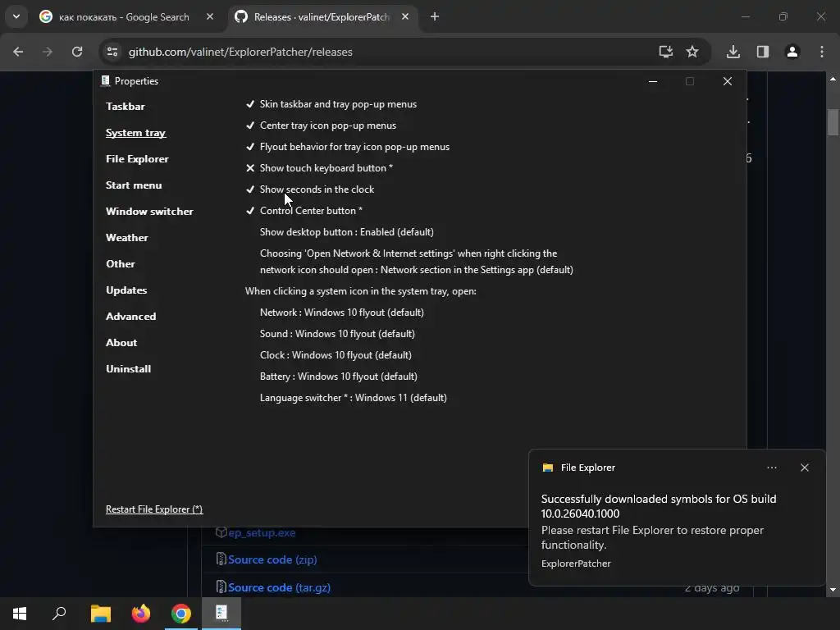The width and height of the screenshot is (840, 630).
Task: Open Chrome downloads icon
Action: point(733,52)
